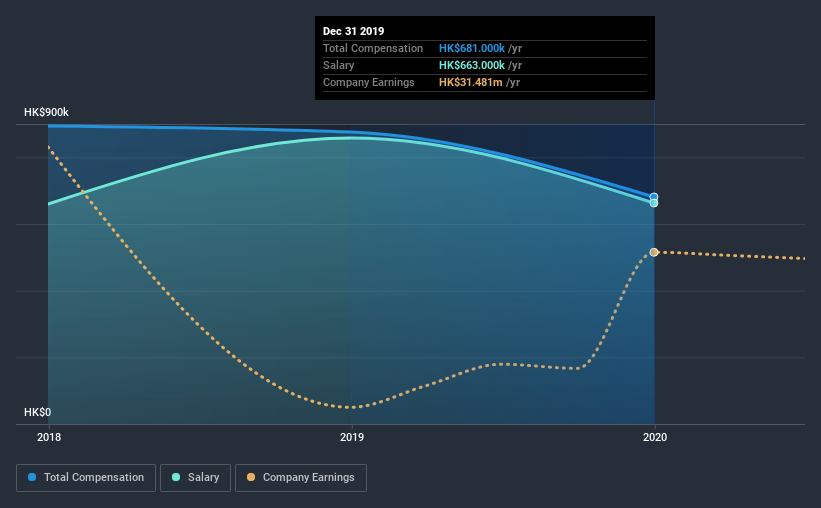The height and width of the screenshot is (508, 821).
Task: Click the 2020 x-axis label
Action: (x=655, y=437)
